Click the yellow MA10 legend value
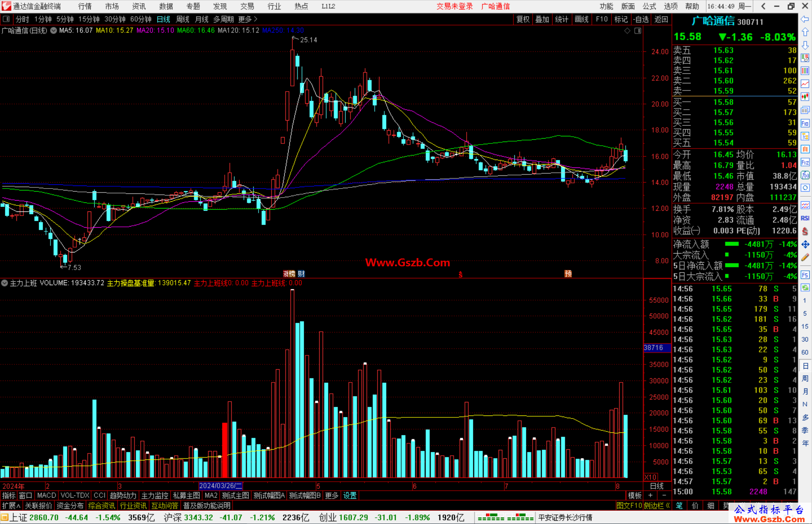This screenshot has width=812, height=524. 115,30
